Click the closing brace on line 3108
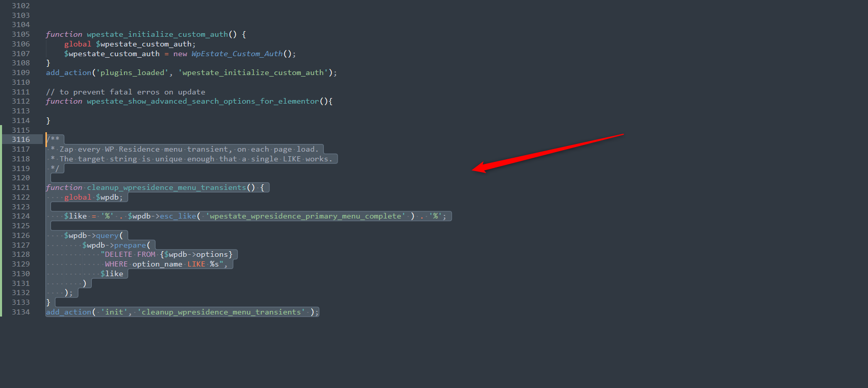 click(48, 63)
